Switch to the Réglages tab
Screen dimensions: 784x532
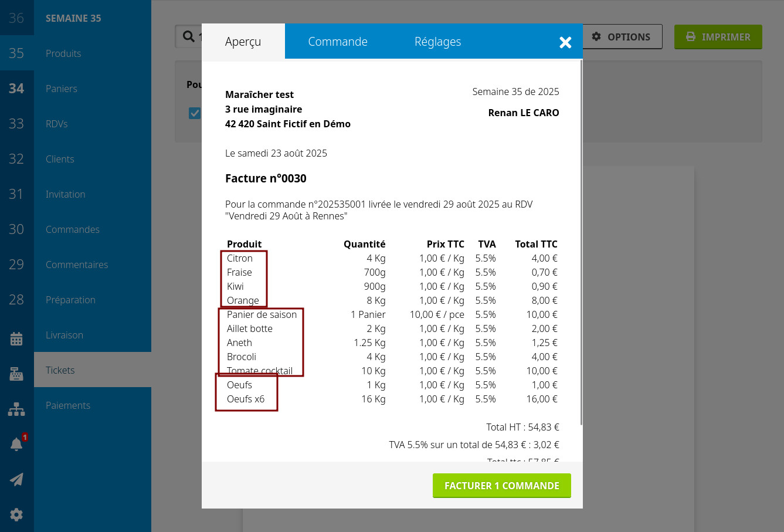pyautogui.click(x=437, y=42)
